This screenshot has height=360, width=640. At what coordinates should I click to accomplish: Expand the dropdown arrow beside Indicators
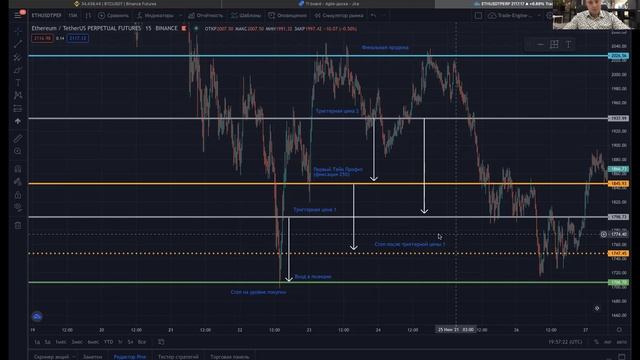tap(181, 16)
